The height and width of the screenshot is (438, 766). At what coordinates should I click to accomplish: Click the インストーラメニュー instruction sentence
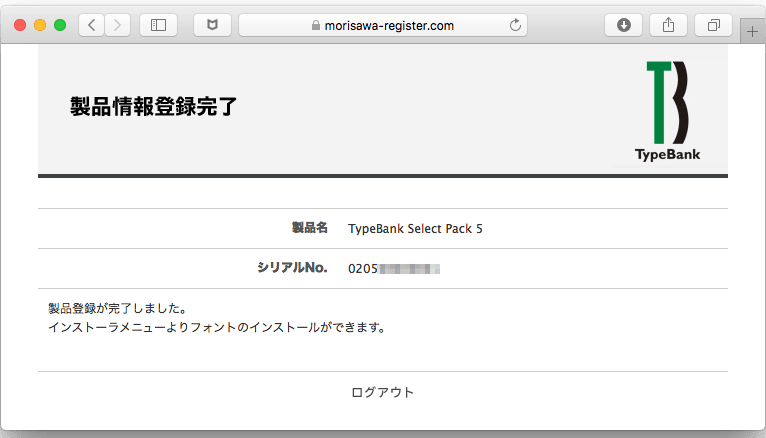(217, 328)
